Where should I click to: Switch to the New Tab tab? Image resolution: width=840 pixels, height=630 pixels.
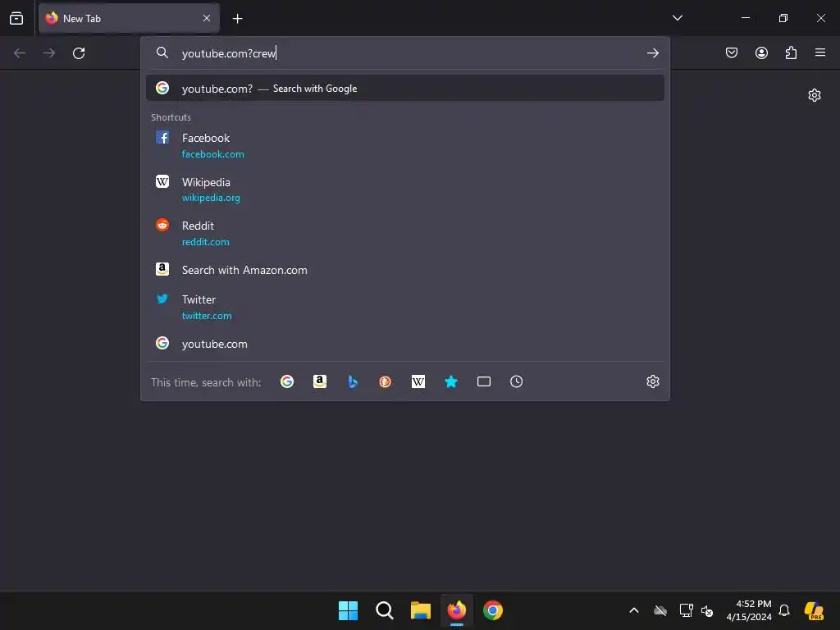(129, 18)
